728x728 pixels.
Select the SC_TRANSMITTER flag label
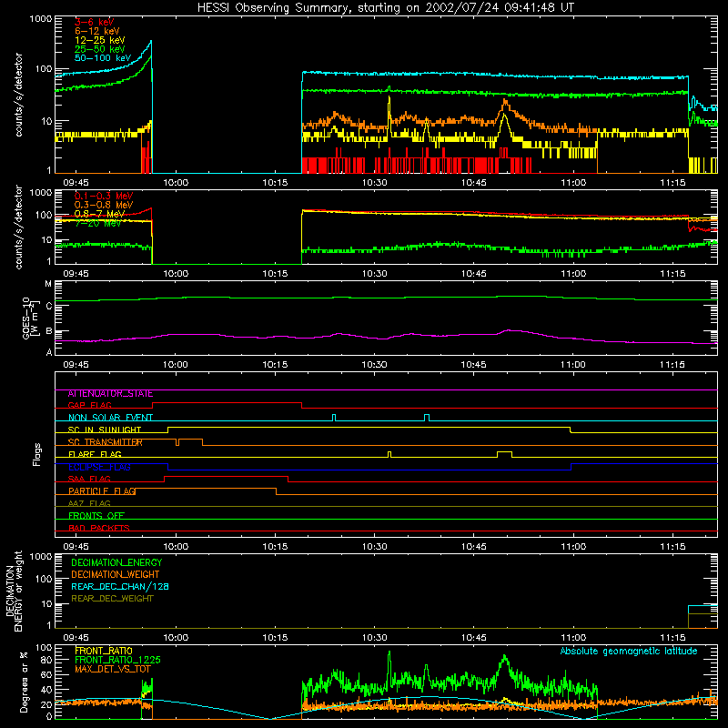click(105, 442)
